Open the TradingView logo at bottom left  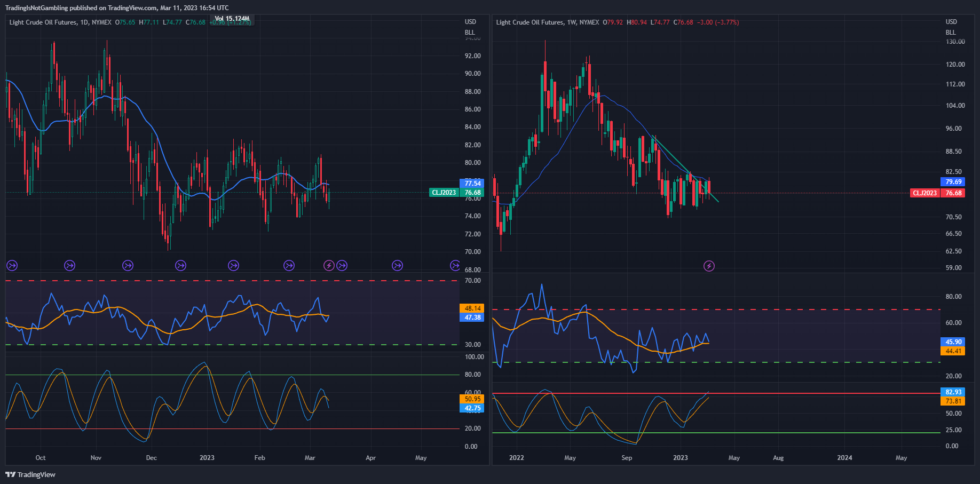click(30, 474)
